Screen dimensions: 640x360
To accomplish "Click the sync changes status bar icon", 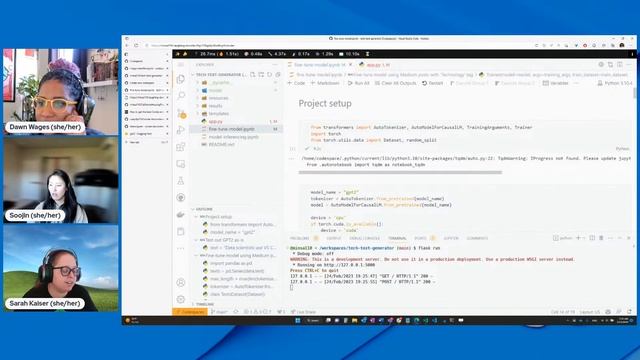I will tap(236, 312).
